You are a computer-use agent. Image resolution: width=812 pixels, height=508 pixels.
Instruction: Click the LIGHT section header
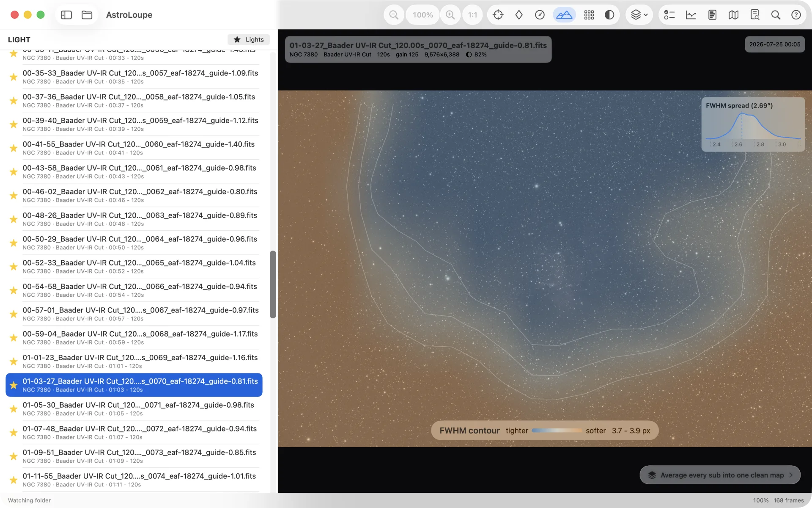point(19,40)
